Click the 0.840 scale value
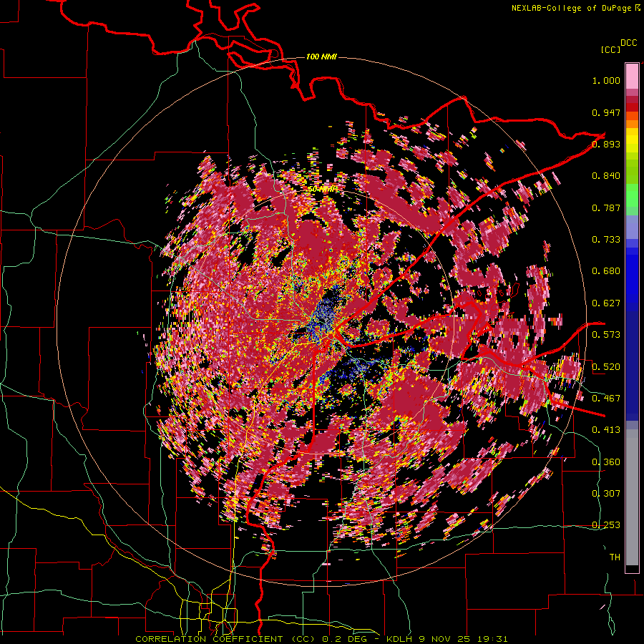 click(x=606, y=176)
